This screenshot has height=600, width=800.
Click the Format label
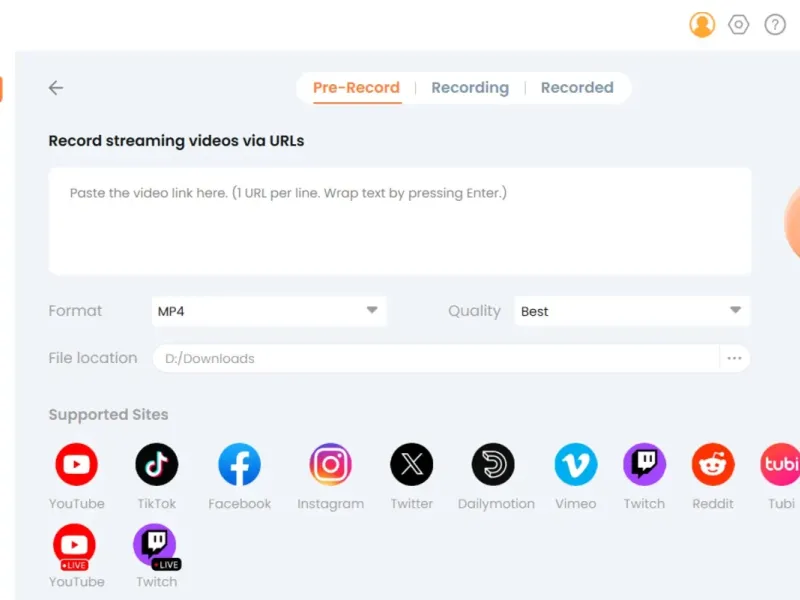click(x=75, y=311)
